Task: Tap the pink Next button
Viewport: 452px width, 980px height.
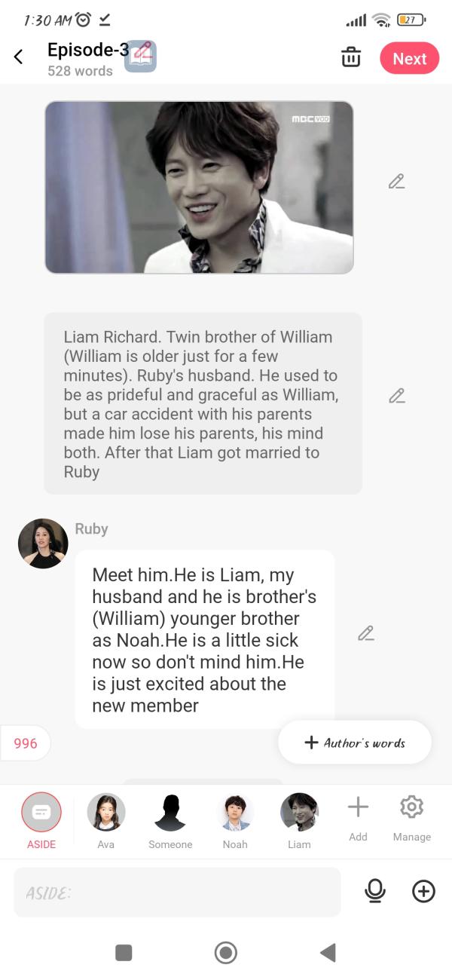Action: pos(409,58)
